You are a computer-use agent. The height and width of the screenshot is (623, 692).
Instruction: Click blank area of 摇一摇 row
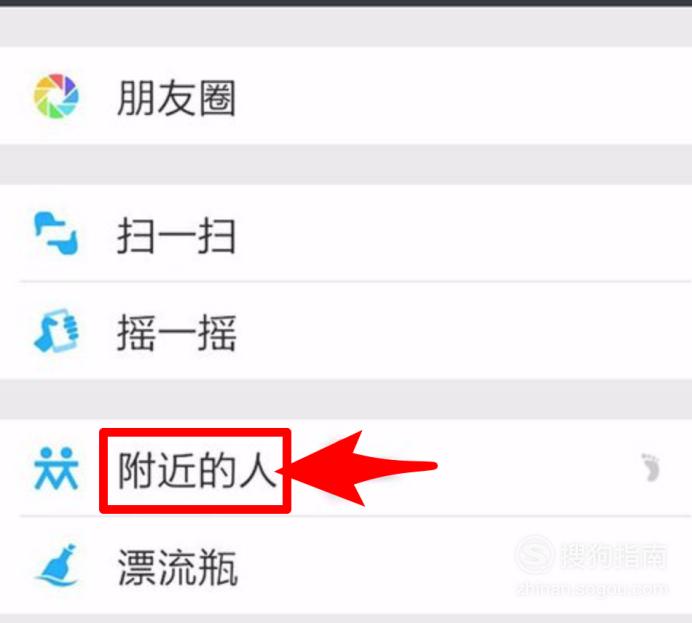463,330
